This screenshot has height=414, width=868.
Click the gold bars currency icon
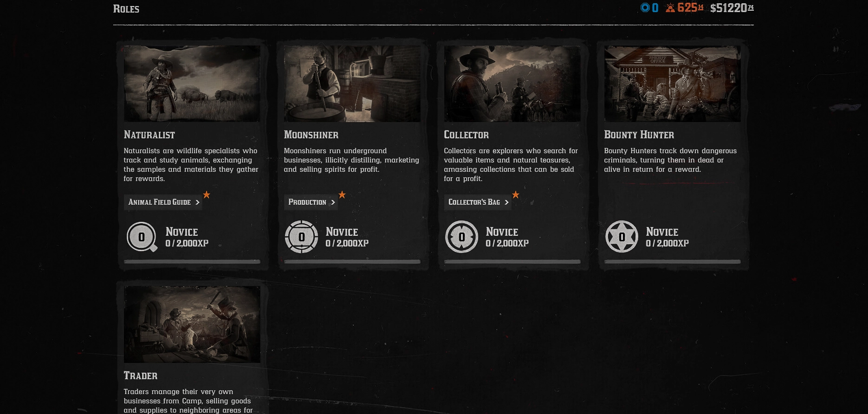pyautogui.click(x=670, y=7)
